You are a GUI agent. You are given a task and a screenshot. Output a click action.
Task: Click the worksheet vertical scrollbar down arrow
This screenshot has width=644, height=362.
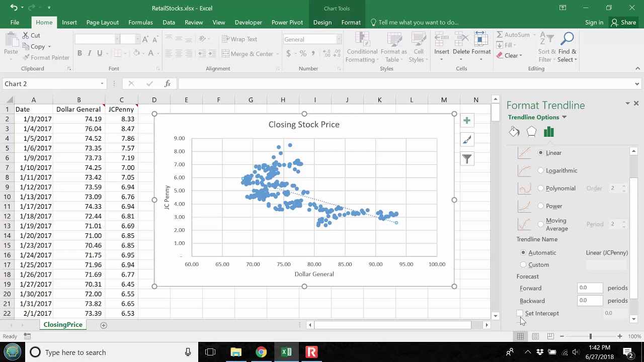pyautogui.click(x=496, y=316)
